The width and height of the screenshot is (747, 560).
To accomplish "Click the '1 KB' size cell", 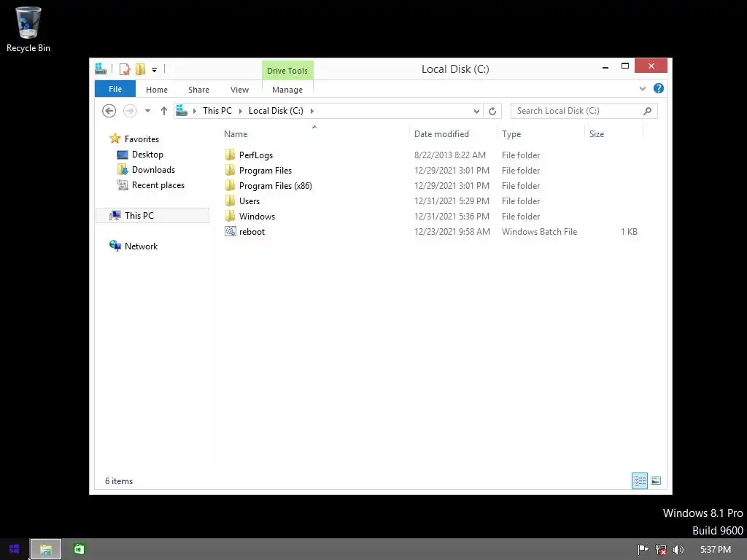I will tap(629, 232).
